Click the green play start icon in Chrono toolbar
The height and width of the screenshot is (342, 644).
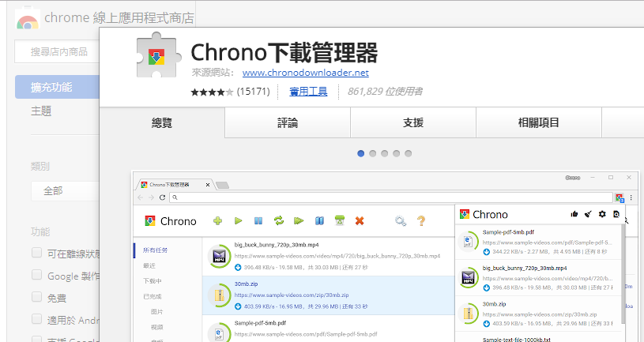238,221
